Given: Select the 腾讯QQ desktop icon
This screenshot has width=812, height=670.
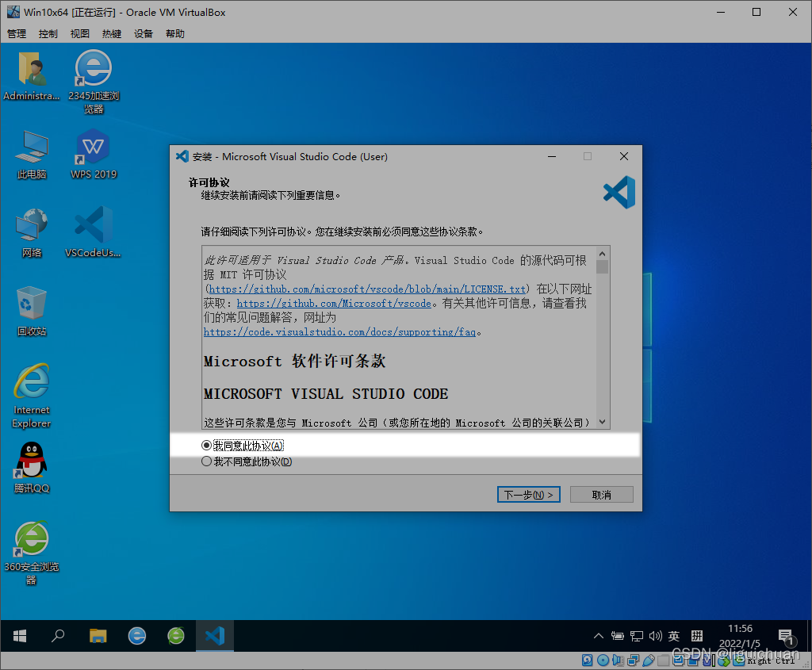Looking at the screenshot, I should 32,468.
